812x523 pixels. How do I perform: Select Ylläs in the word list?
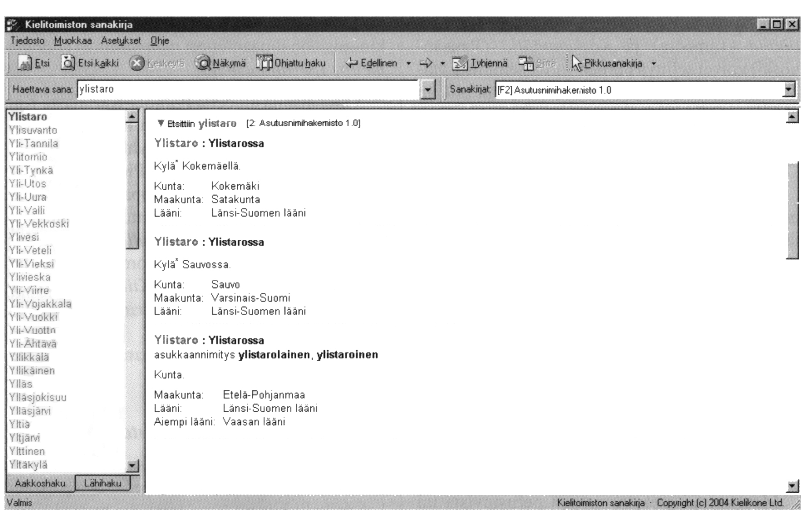(21, 384)
